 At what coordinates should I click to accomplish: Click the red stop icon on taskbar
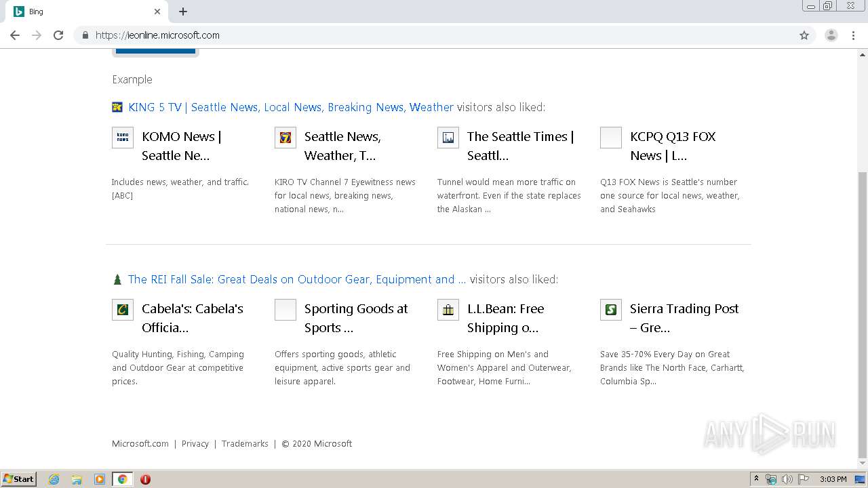tap(145, 479)
